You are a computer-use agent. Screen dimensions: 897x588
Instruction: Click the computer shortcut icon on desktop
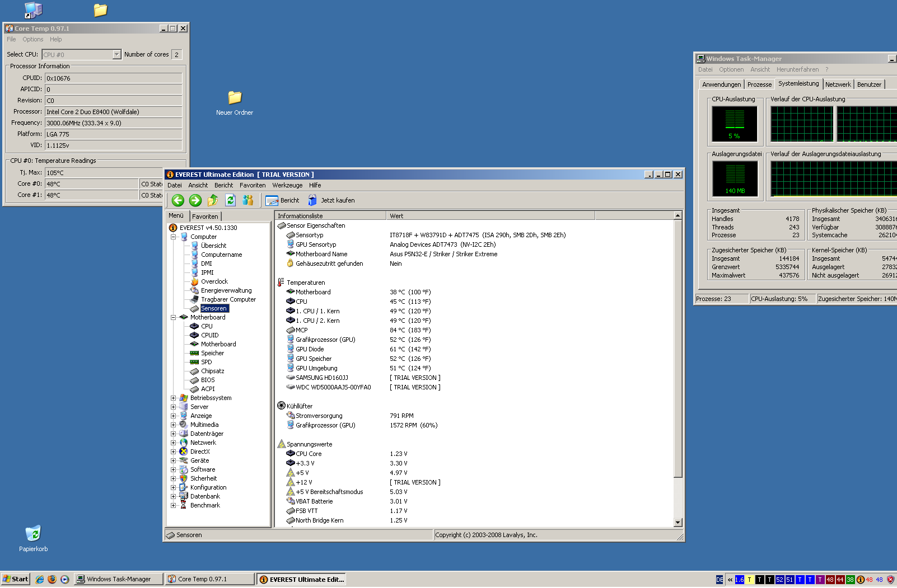click(x=34, y=10)
